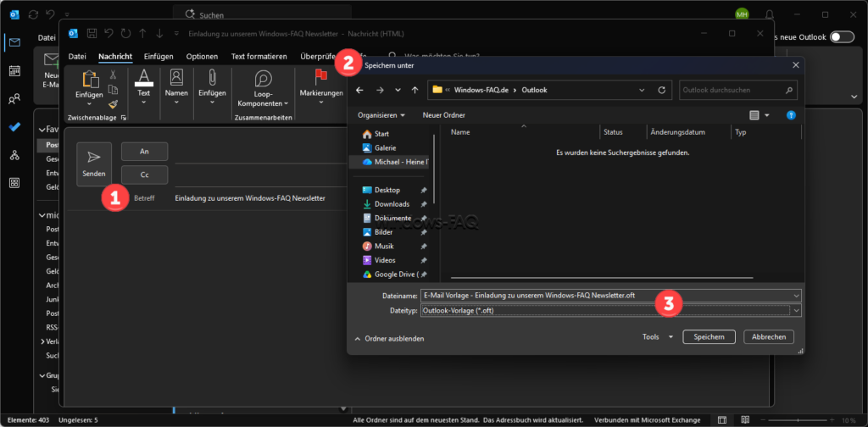Open Datei tab in message window
Screen dimensions: 868x427
[77, 57]
